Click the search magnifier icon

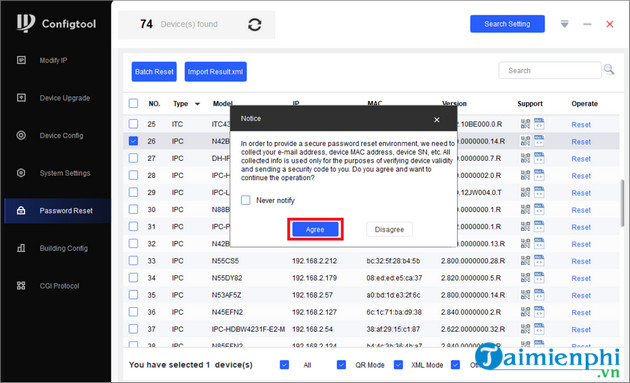[609, 70]
